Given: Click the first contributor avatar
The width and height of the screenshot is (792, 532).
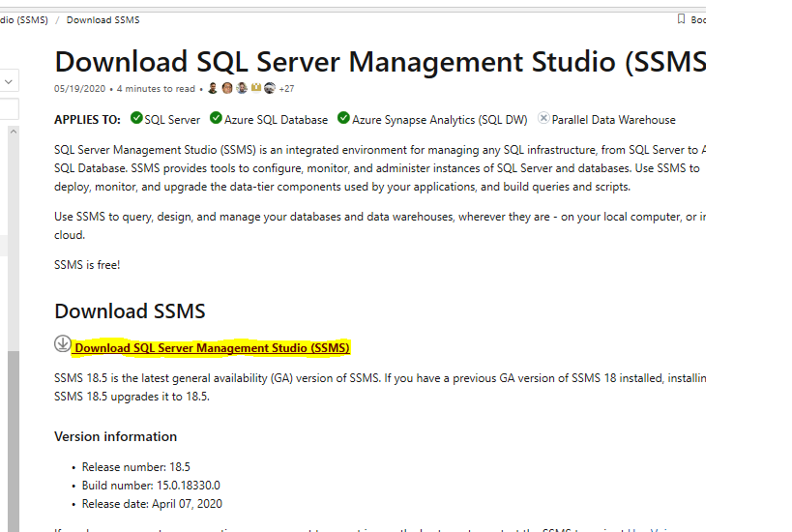Looking at the screenshot, I should click(213, 88).
